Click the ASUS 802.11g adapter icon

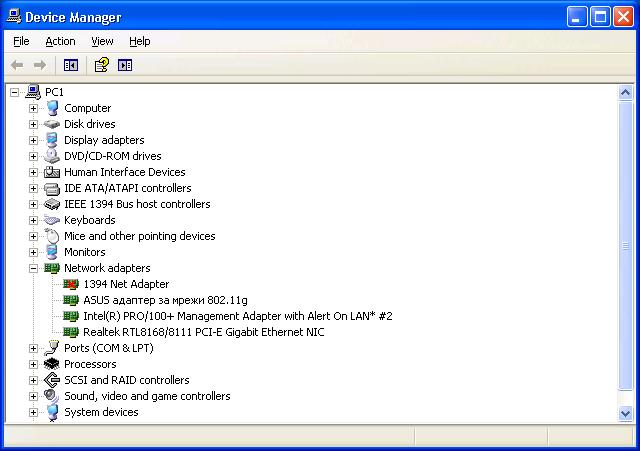(71, 300)
